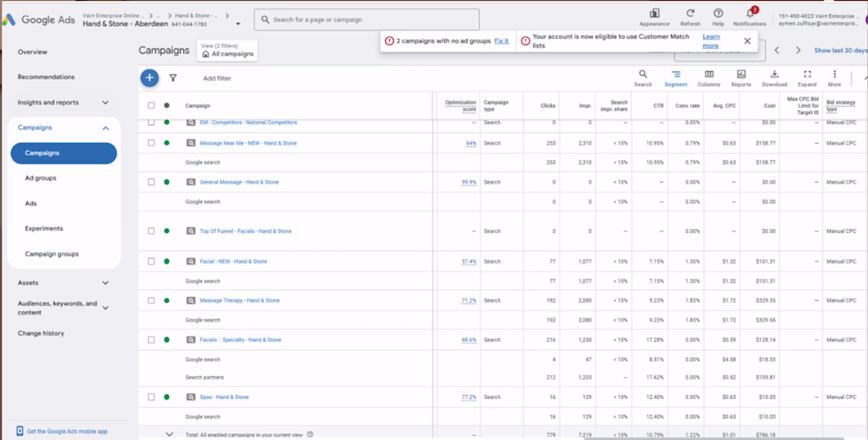Image resolution: width=868 pixels, height=440 pixels.
Task: Check the EM Competitors campaign checkbox
Action: [152, 122]
